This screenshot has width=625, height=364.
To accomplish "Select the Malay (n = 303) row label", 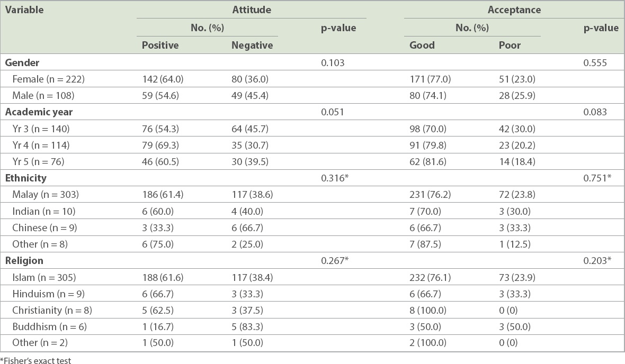I will (46, 194).
